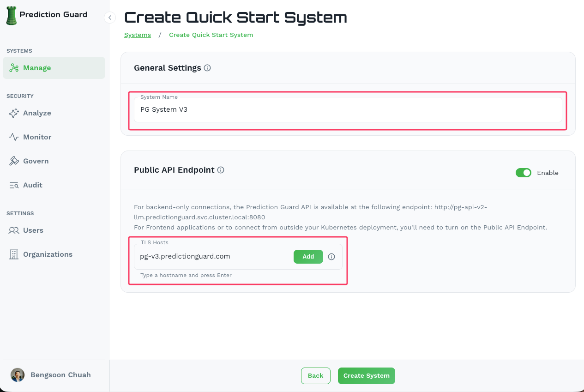Viewport: 584px width, 392px height.
Task: Select the Govern menu item
Action: [x=36, y=161]
